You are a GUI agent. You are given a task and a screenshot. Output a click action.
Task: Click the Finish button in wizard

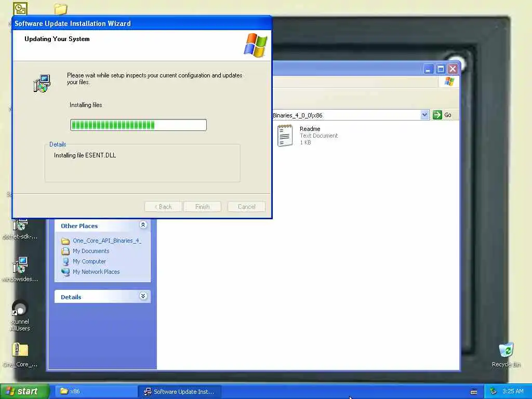click(x=202, y=207)
